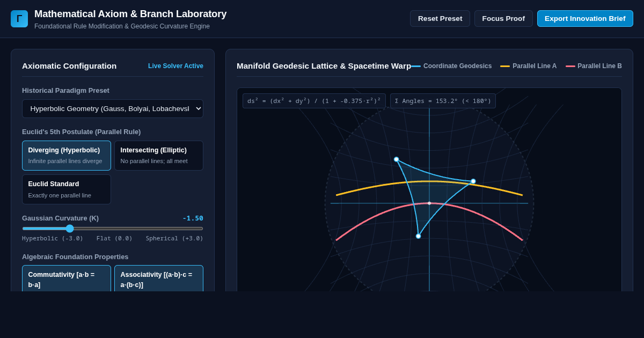This screenshot has height=338, width=644.
Task: Click Parallel Line A legend entry
Action: [529, 66]
